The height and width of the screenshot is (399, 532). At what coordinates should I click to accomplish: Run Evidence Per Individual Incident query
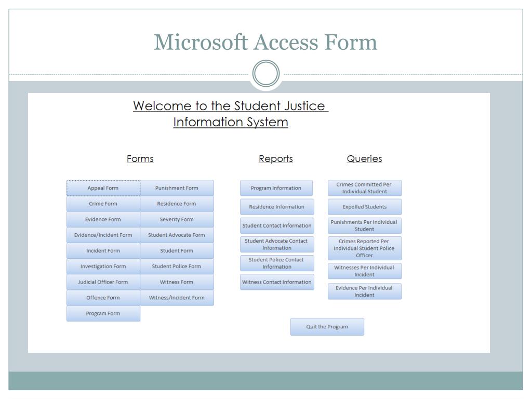(364, 291)
